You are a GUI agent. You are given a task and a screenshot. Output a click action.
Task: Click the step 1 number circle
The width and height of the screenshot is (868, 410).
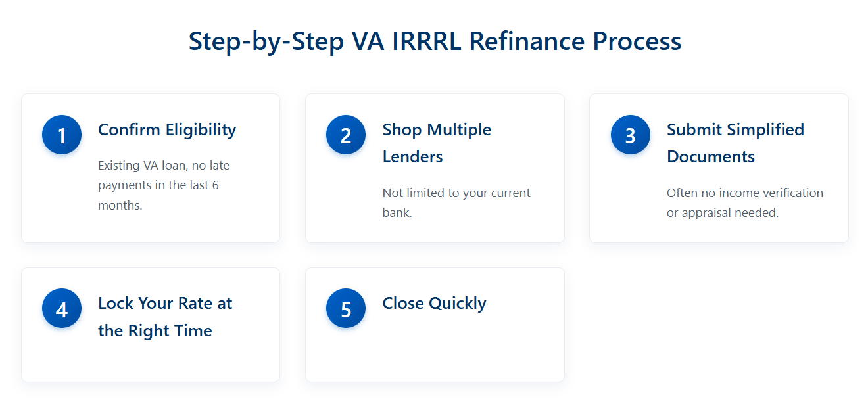(x=62, y=135)
